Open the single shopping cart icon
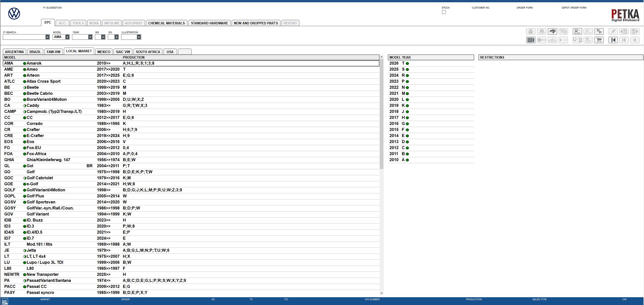 (599, 40)
